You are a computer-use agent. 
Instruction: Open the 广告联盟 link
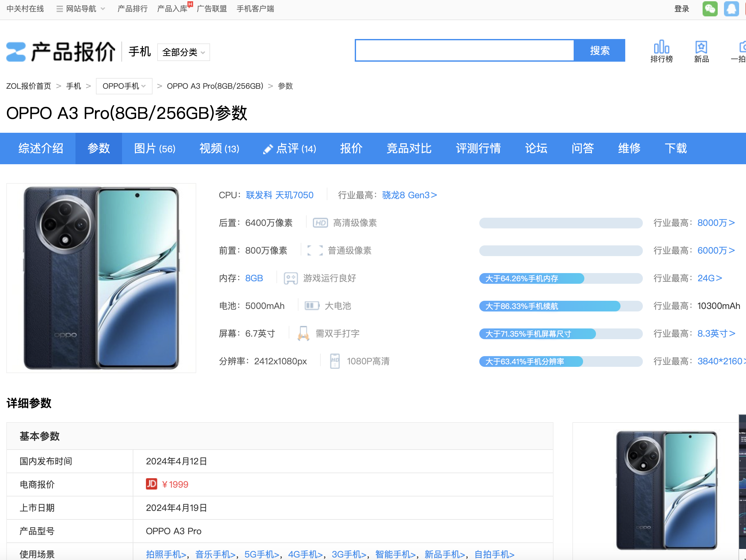[212, 9]
